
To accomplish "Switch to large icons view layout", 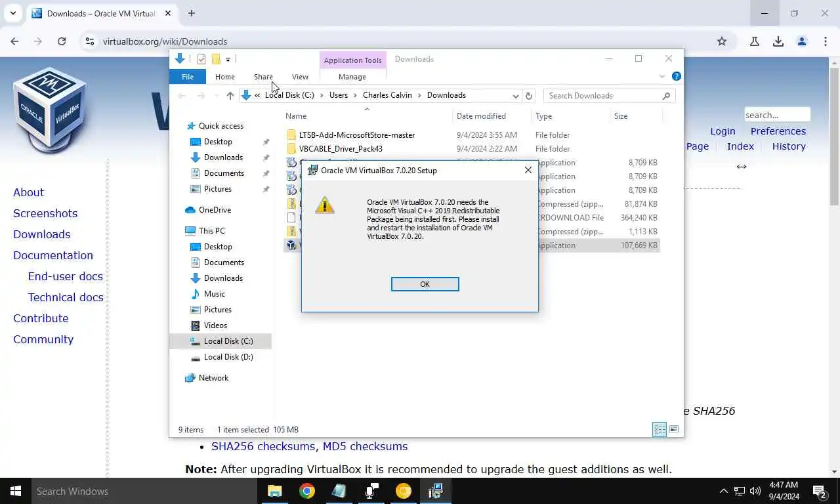I will point(674,430).
